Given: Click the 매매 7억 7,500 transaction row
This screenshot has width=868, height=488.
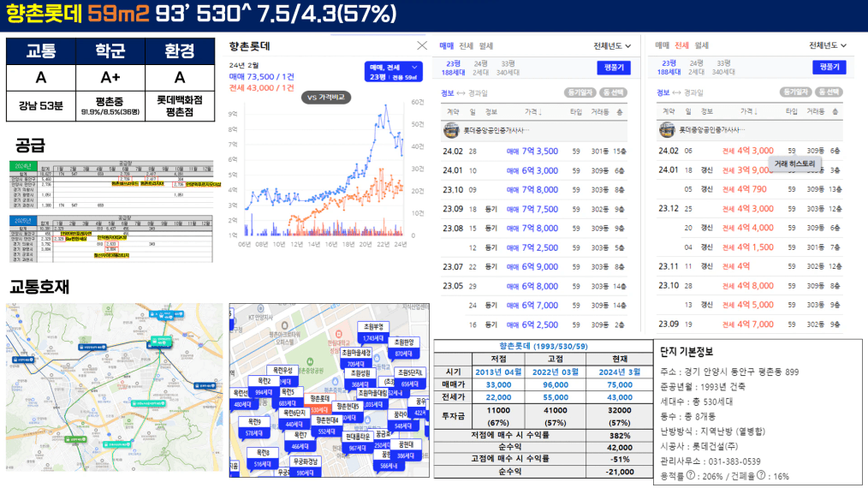Looking at the screenshot, I should click(x=534, y=210).
